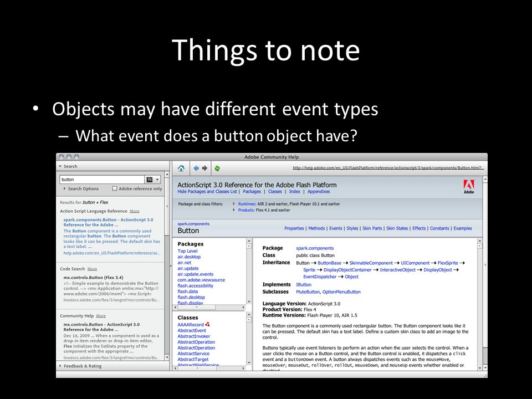
Task: Click the AIR-only icon beside AAAARecord
Action: coord(207,324)
